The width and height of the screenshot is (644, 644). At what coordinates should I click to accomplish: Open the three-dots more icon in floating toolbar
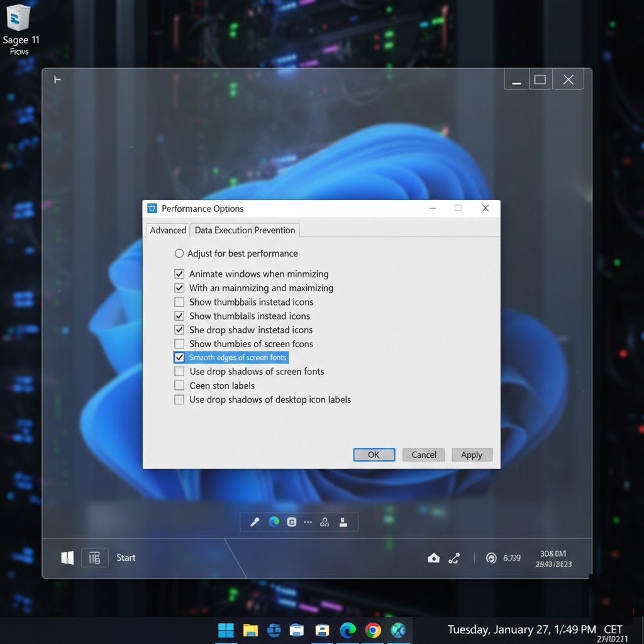click(308, 522)
